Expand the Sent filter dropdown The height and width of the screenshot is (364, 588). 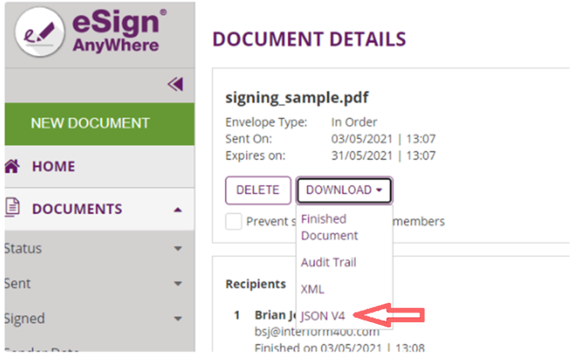pos(178,284)
